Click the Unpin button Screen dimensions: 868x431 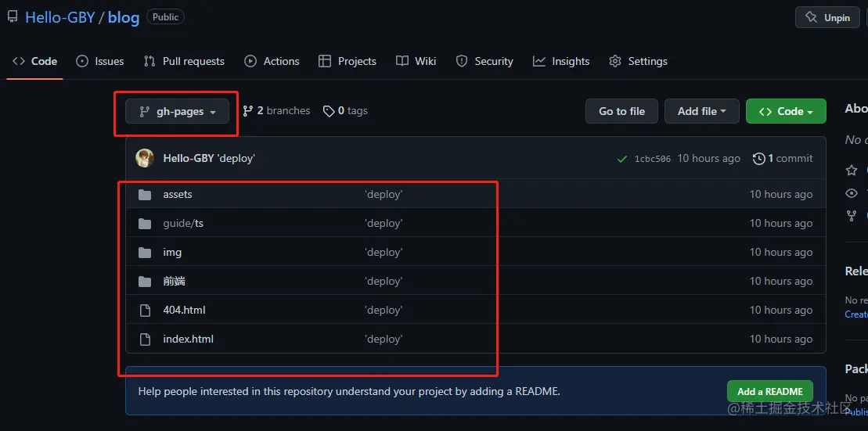pos(827,18)
